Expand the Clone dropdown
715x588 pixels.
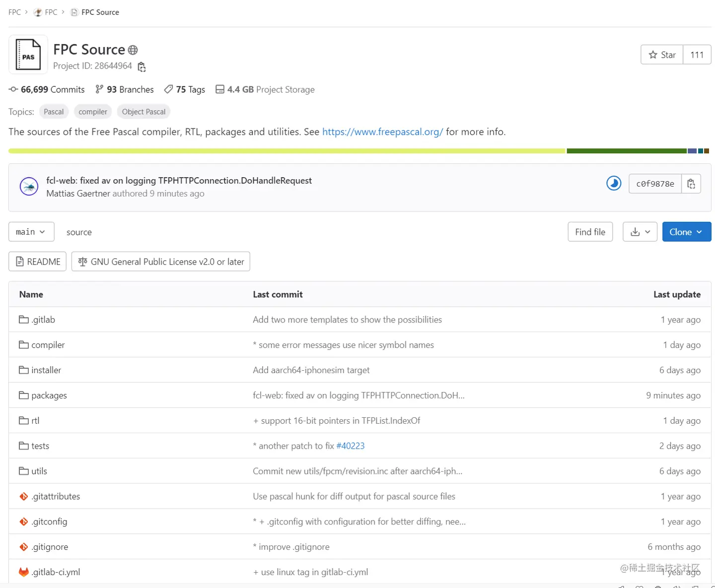pos(686,232)
